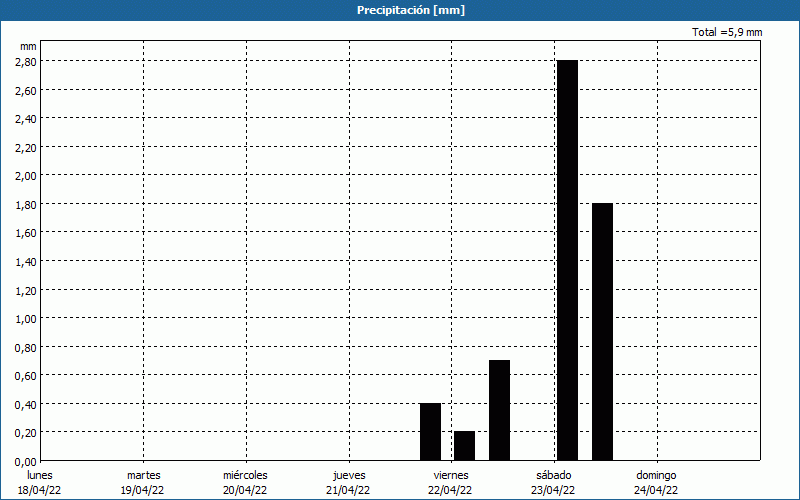Click the date '18/04/22'
Image resolution: width=800 pixels, height=500 pixels.
point(39,490)
